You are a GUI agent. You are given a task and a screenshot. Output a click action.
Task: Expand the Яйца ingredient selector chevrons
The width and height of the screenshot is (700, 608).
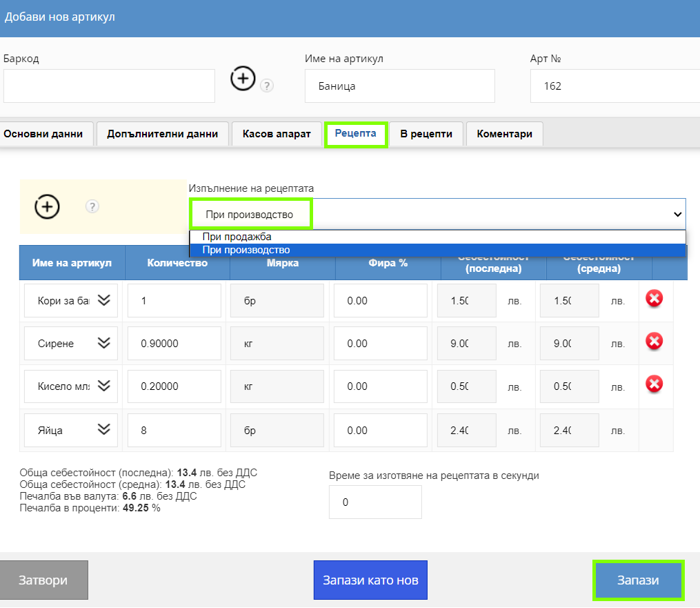pyautogui.click(x=104, y=429)
